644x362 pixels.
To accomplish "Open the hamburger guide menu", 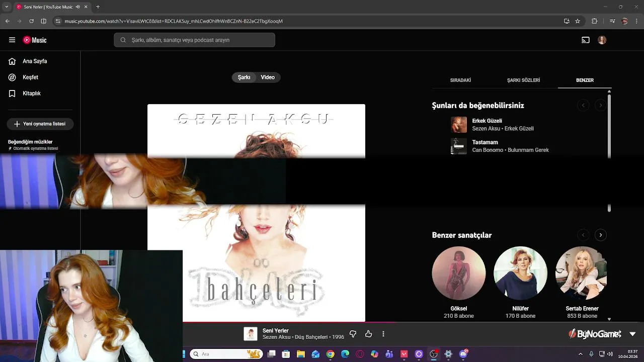I will [x=12, y=40].
